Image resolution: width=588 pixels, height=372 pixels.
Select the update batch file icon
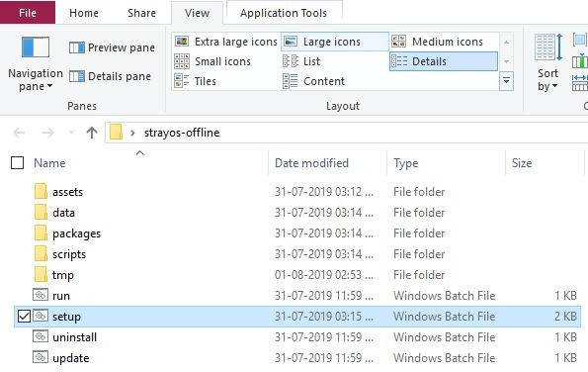(41, 357)
